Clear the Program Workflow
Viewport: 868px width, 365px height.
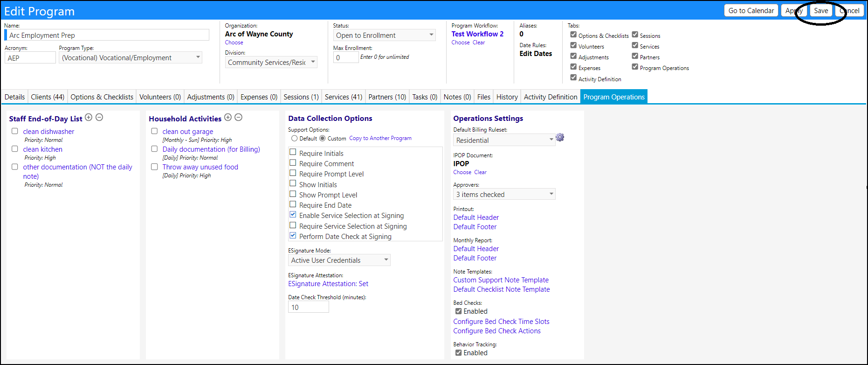pyautogui.click(x=479, y=42)
